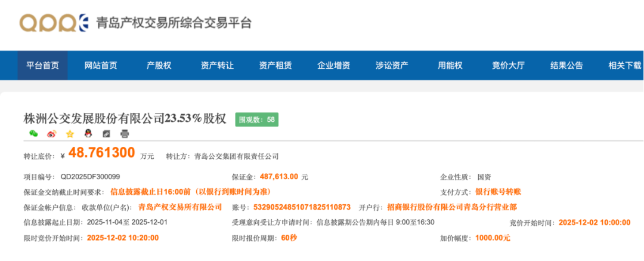644x261 pixels.
Task: Open 平台首页 tab
Action: [x=43, y=65]
